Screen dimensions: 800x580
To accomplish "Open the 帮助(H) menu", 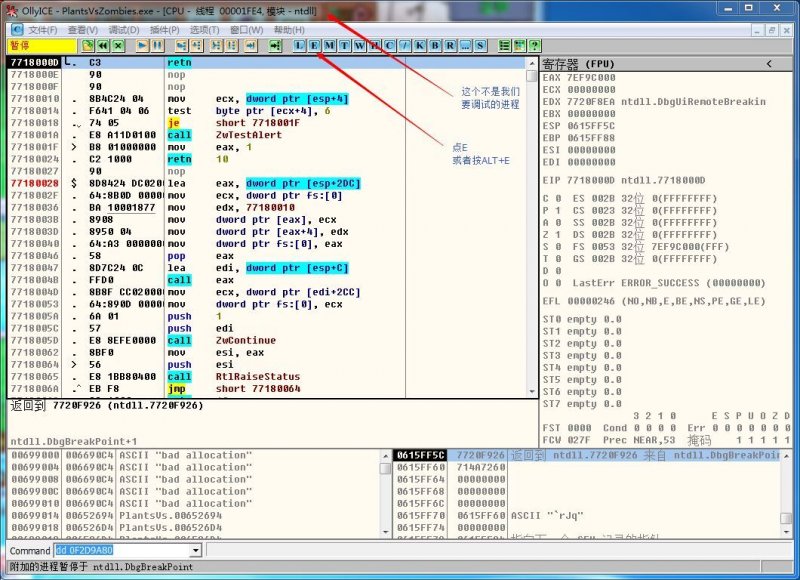I will (x=289, y=30).
